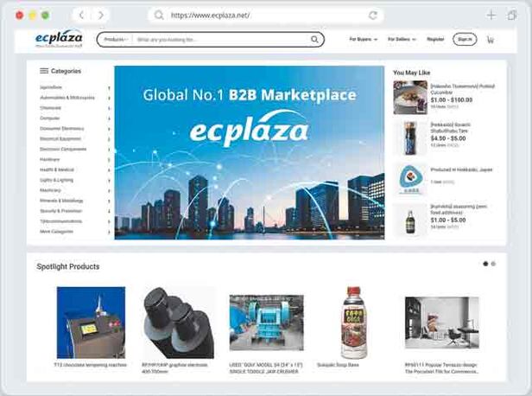Click the browser reload icon

(373, 16)
